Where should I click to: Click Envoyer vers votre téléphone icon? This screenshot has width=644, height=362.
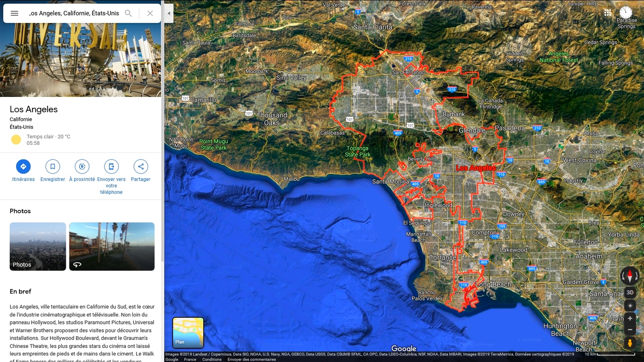[x=111, y=166]
